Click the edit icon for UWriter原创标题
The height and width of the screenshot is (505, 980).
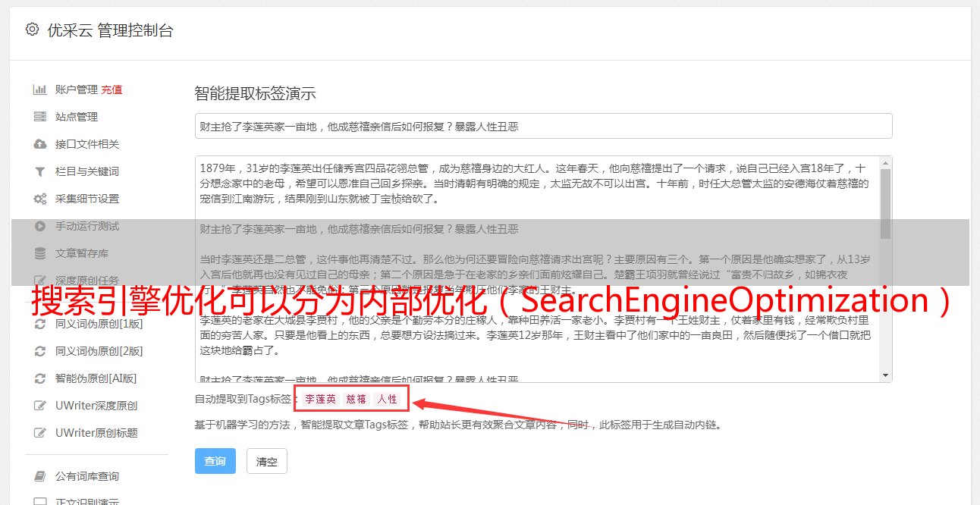point(40,433)
